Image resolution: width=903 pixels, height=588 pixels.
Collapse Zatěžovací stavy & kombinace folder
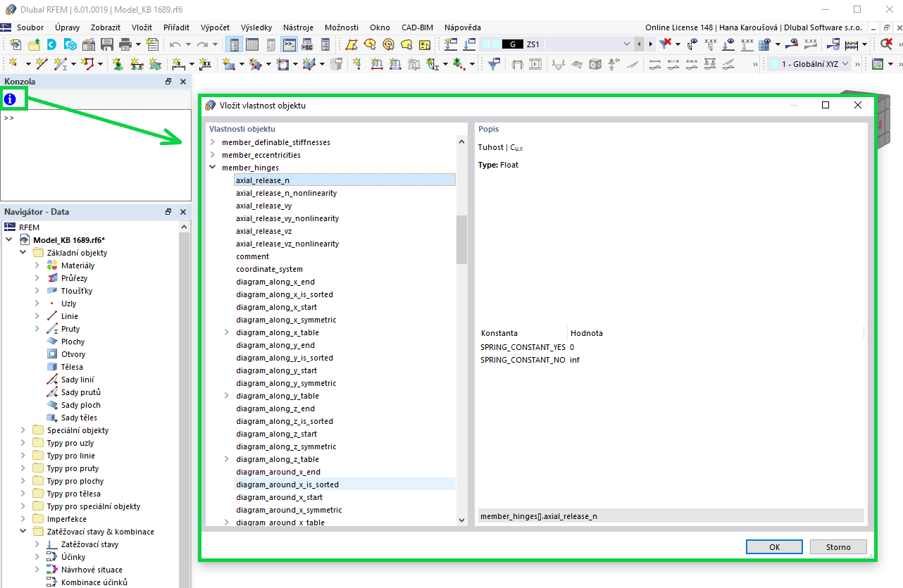pos(24,532)
